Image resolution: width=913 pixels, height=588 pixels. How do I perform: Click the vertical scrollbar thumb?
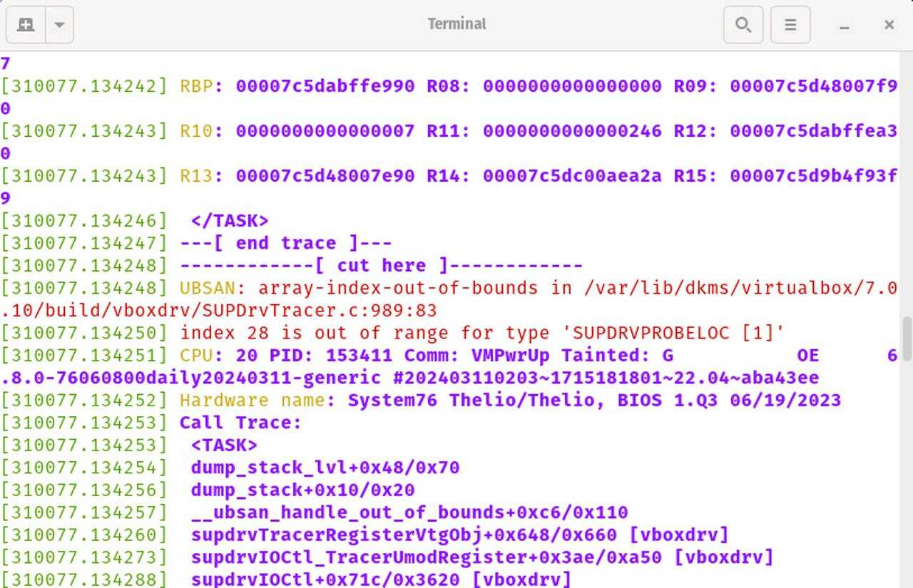click(x=906, y=340)
